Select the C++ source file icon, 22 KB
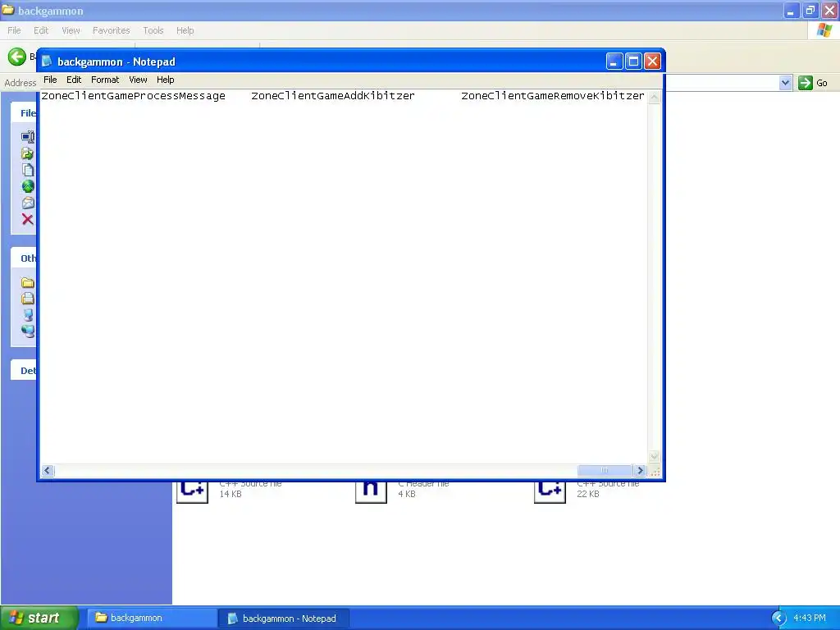The height and width of the screenshot is (630, 840). click(x=550, y=491)
